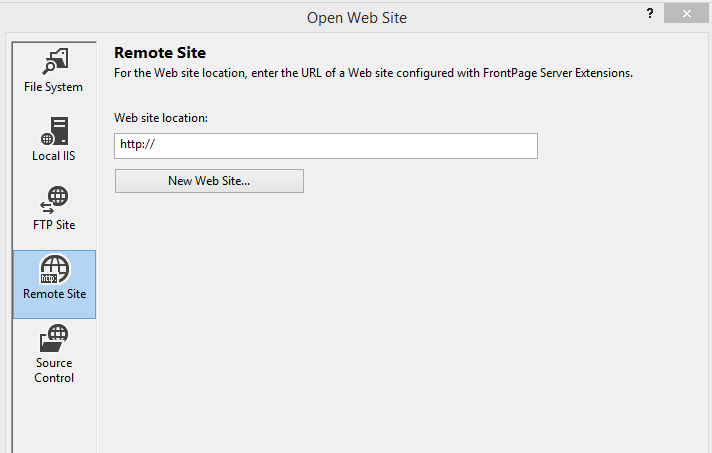Screen dimensions: 712x453
Task: Select the highlighted Remote Site label
Action: pyautogui.click(x=54, y=294)
